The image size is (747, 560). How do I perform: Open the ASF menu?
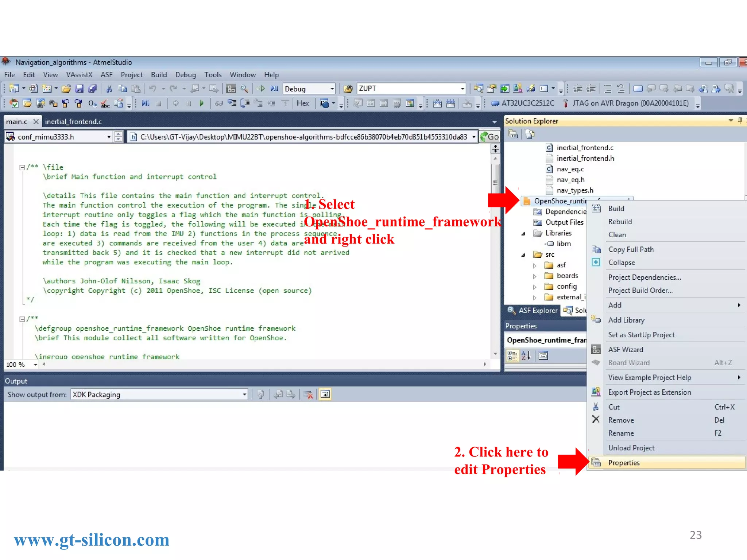(x=107, y=75)
